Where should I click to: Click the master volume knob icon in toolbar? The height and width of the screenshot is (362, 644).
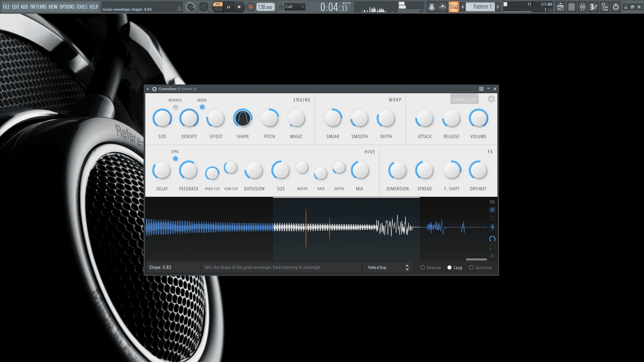pos(190,7)
